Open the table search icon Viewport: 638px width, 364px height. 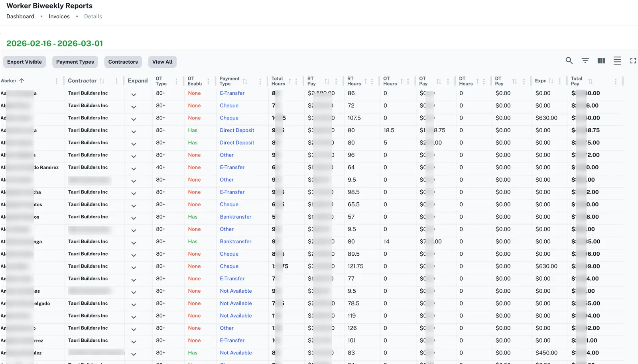tap(569, 61)
